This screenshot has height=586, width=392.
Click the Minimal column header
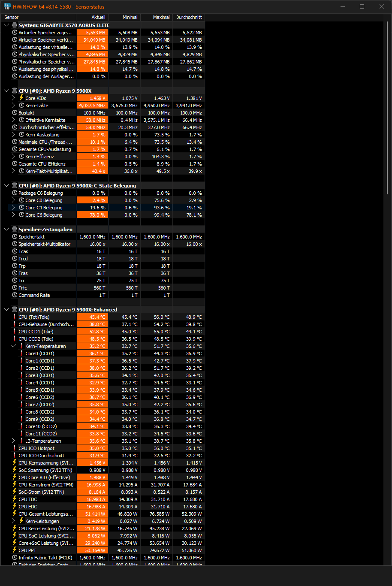point(124,17)
